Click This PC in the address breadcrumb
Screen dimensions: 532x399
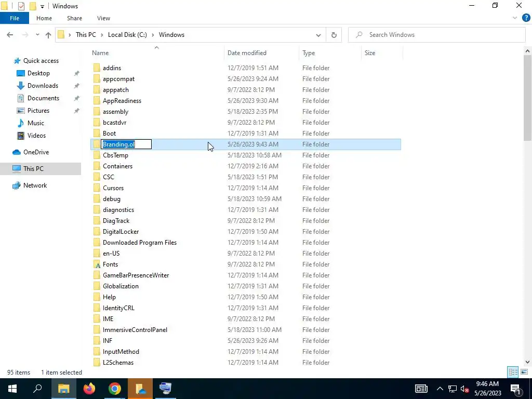(86, 35)
